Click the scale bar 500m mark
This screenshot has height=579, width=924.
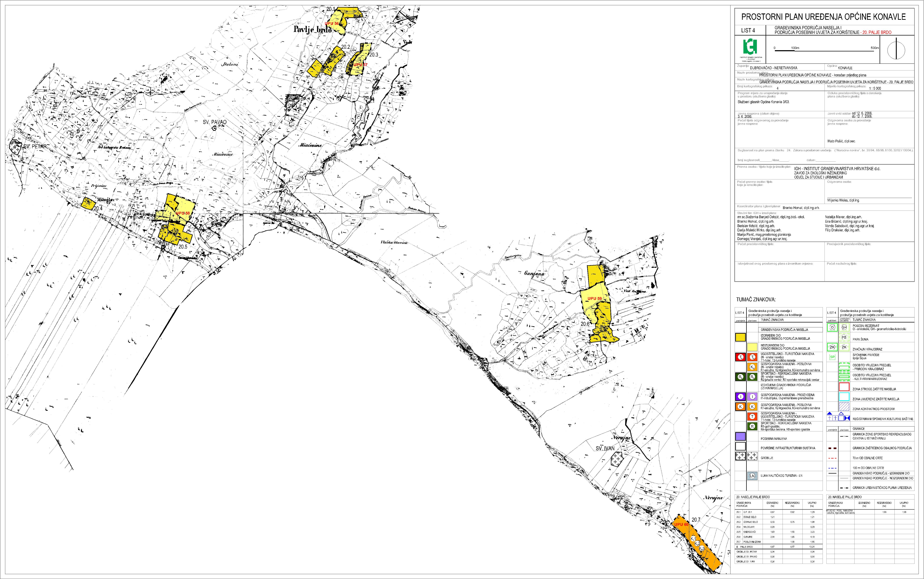pos(875,48)
